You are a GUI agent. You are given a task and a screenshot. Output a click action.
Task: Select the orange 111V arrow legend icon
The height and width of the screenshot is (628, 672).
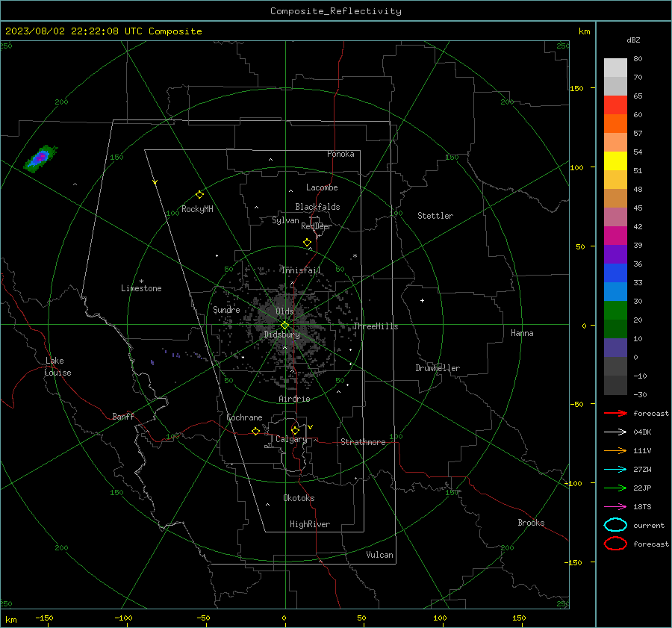(615, 450)
